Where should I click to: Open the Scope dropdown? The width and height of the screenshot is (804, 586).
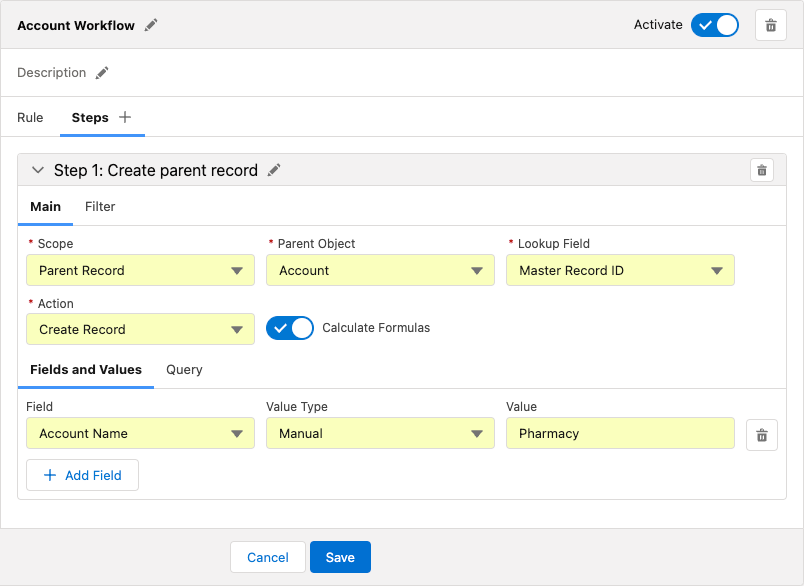tap(140, 270)
